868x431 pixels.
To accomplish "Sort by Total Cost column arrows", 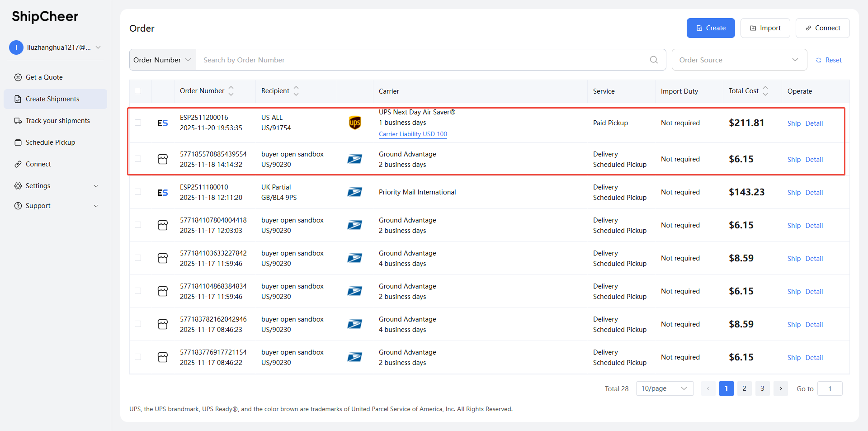I will click(x=765, y=91).
